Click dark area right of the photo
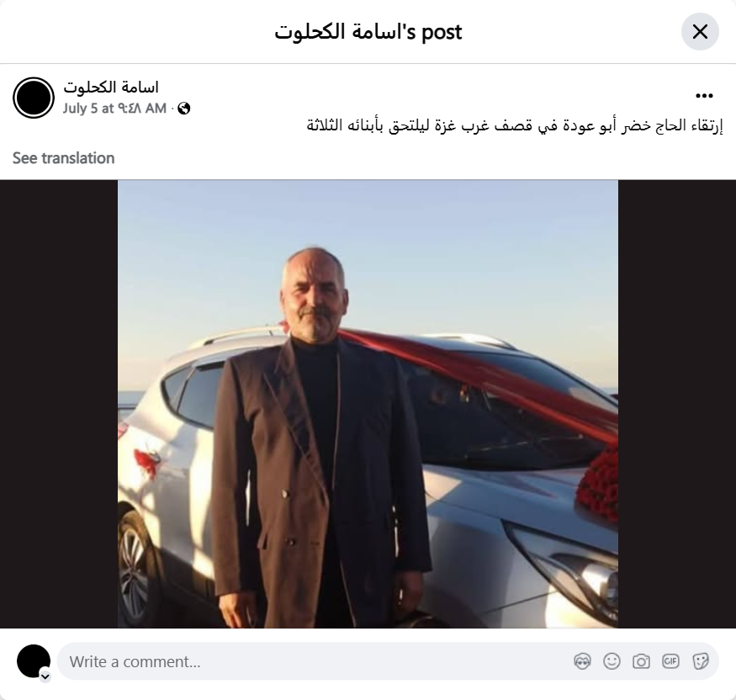The height and width of the screenshot is (700, 736). (x=677, y=404)
